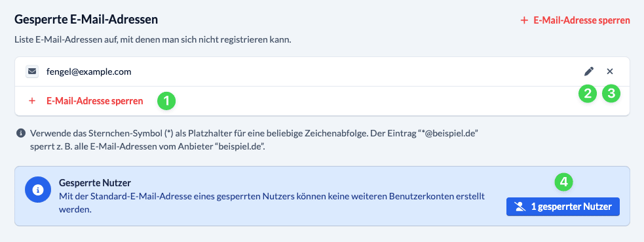Click green marker number 3 under the X

point(611,94)
